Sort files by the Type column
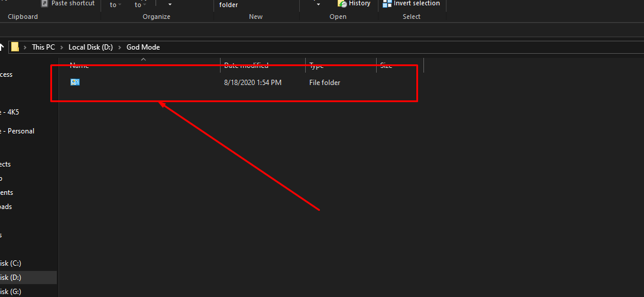The image size is (644, 297). click(x=341, y=65)
